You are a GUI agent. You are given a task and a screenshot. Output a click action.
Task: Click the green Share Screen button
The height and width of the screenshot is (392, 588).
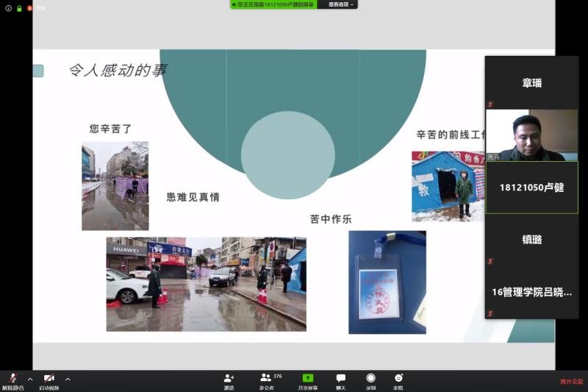point(307,382)
